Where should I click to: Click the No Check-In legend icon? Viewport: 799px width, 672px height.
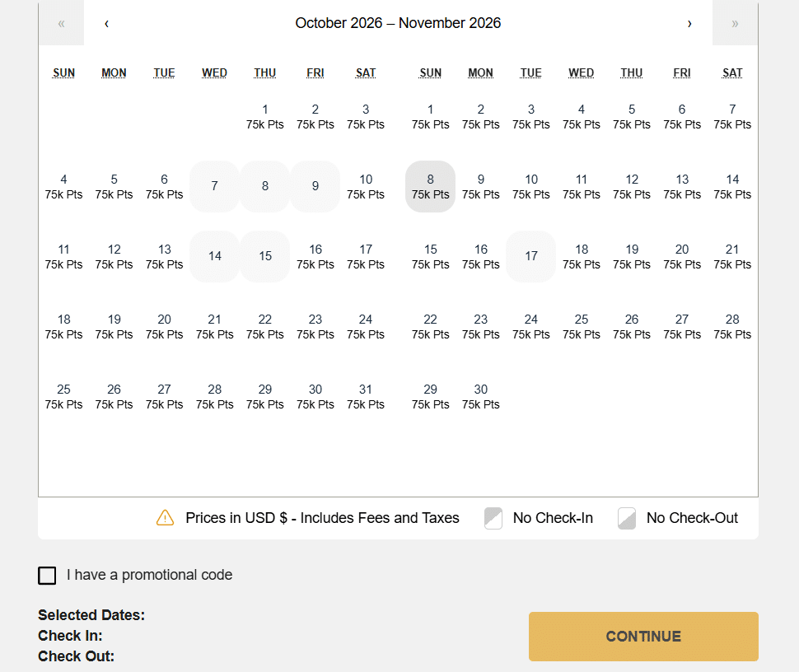click(493, 518)
